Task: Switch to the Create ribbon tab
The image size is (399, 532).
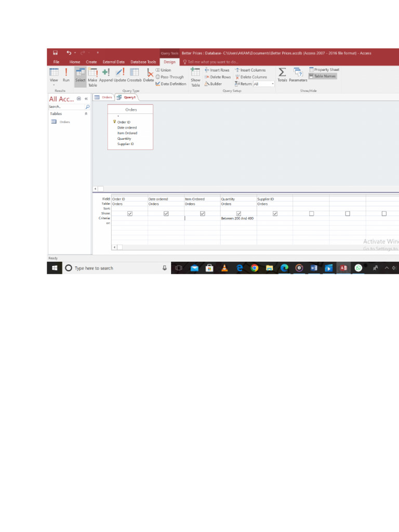Action: tap(91, 62)
